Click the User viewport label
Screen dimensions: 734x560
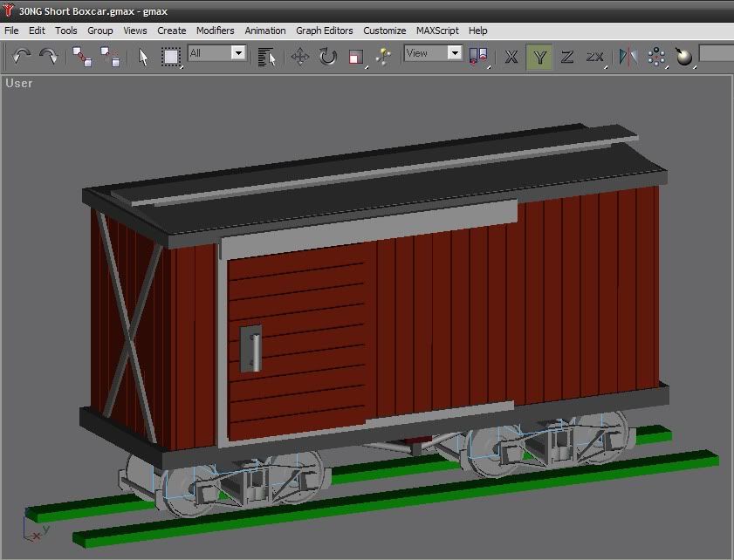18,83
